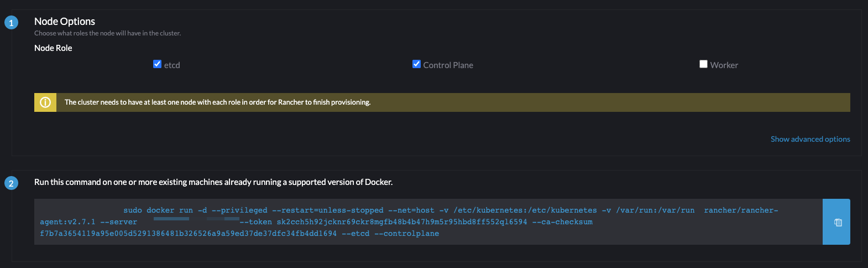Click the 'Run this command' instruction text
This screenshot has width=868, height=268.
pos(213,182)
